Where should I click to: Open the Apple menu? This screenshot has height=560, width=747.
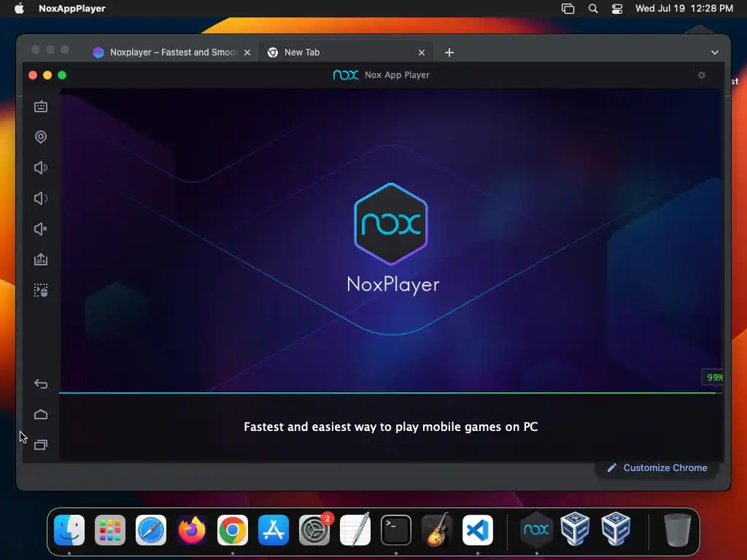click(x=19, y=8)
